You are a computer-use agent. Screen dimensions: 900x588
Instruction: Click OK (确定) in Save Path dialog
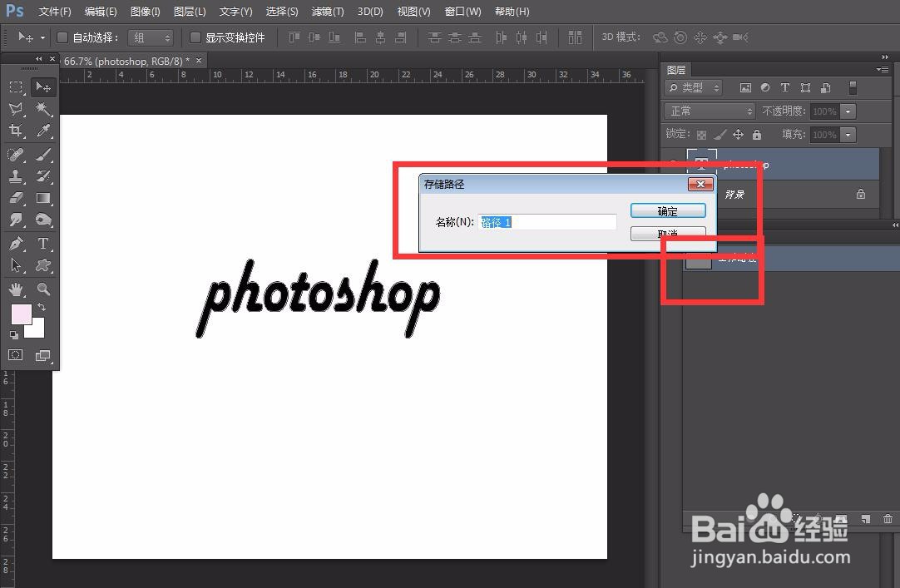coord(668,211)
